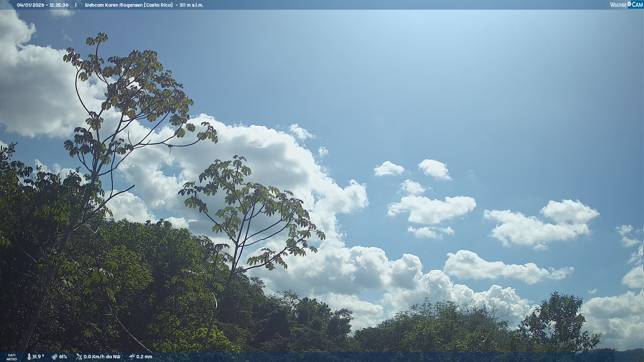Click the Weather word in top-right logo
The height and width of the screenshot is (362, 644).
[618, 5]
